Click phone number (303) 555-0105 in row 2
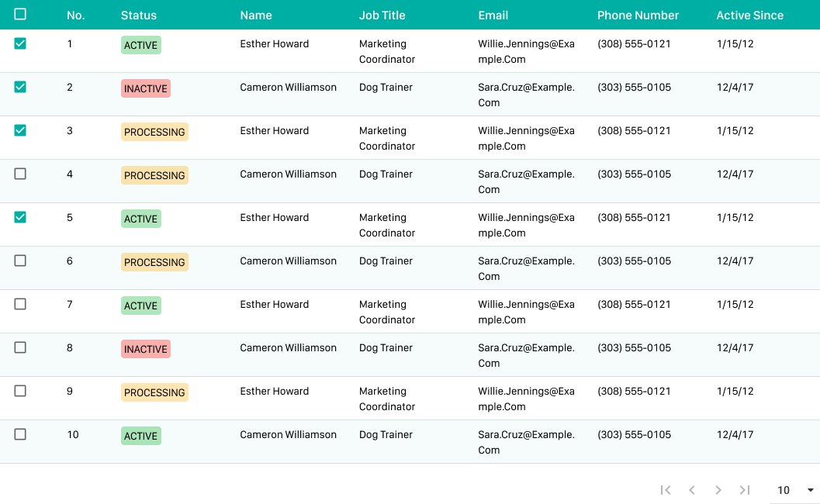The image size is (820, 504). tap(634, 88)
